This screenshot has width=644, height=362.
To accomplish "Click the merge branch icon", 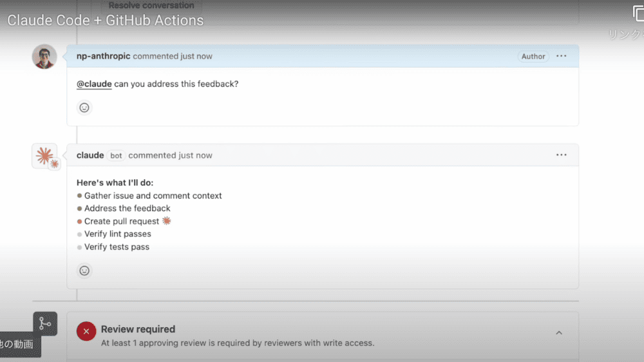I will coord(45,324).
